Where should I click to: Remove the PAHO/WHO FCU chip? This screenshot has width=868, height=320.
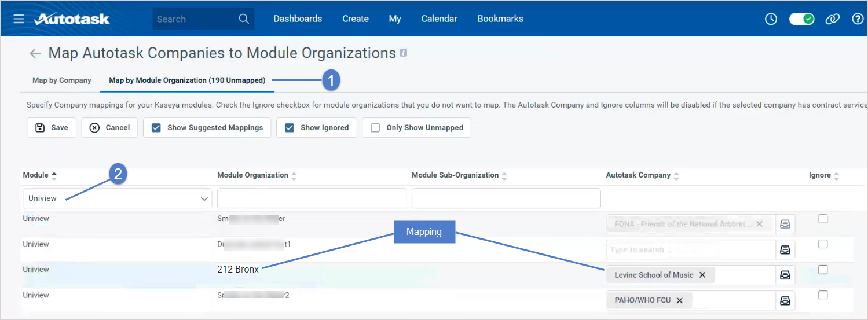click(680, 300)
